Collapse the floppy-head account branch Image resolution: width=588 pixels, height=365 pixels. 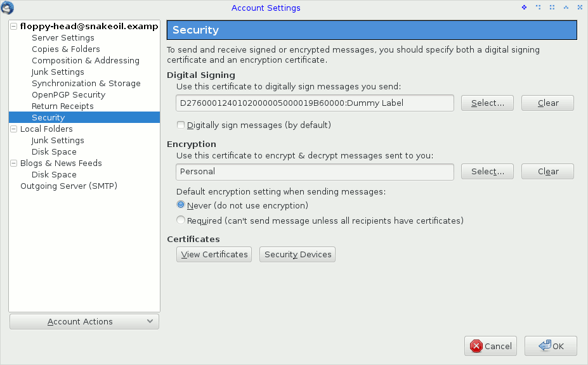pos(13,26)
